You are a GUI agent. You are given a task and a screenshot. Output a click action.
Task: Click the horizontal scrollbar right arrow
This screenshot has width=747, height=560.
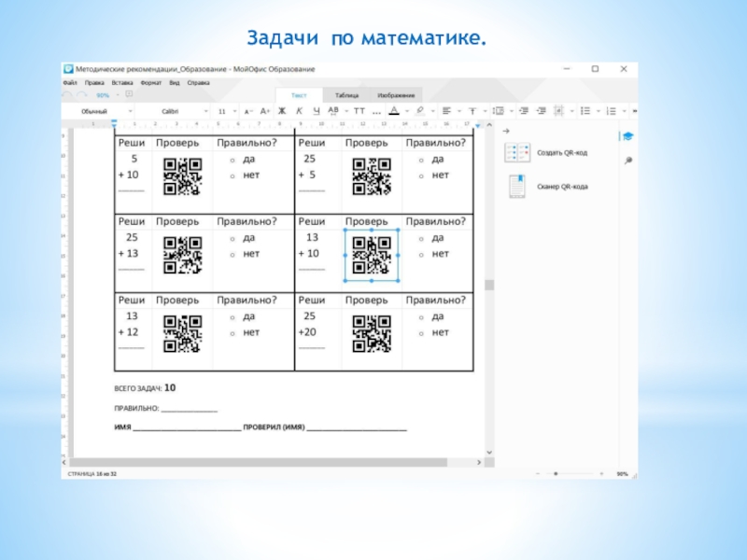(x=479, y=462)
